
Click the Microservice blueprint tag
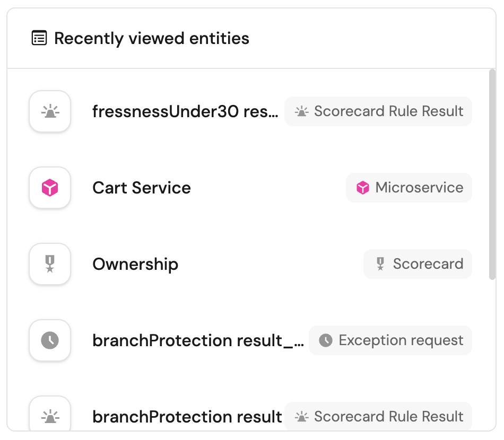pos(409,188)
